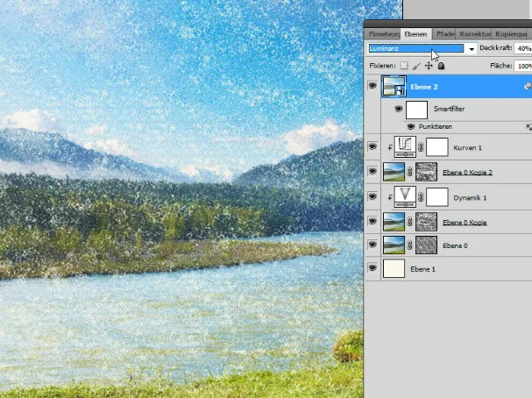
Task: Click the lock position move icon
Action: coord(429,66)
